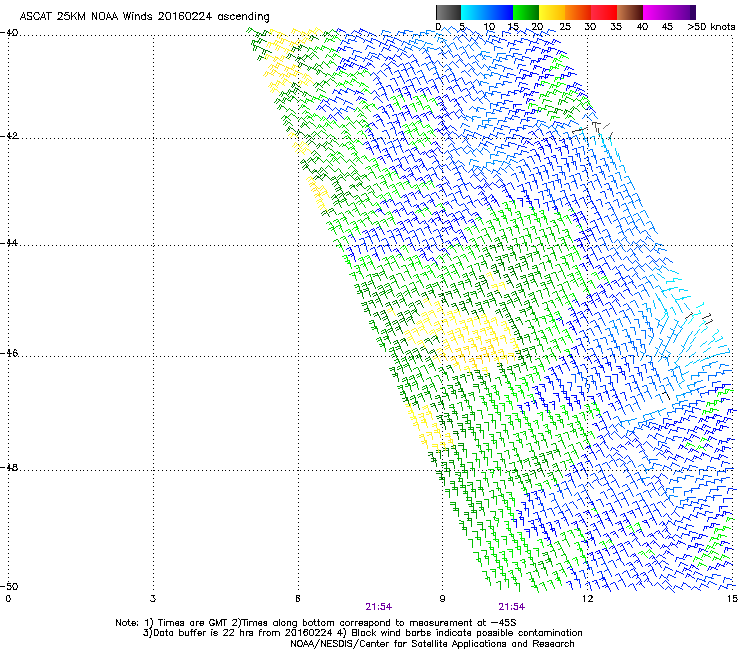Click the gray 0–5 knot legend swatch

tap(448, 12)
